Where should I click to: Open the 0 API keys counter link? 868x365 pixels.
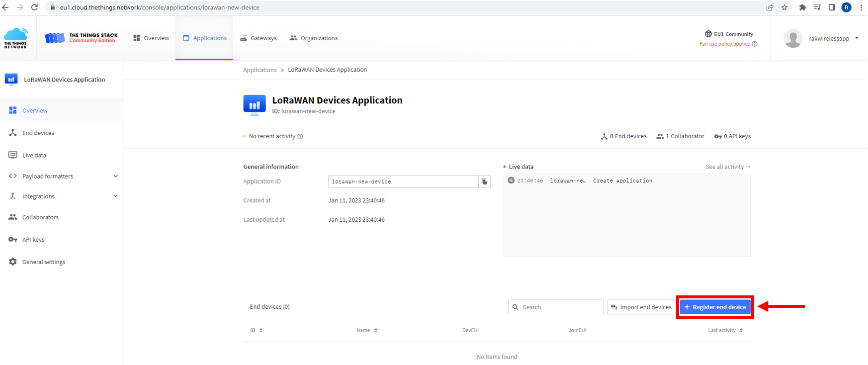pos(732,136)
